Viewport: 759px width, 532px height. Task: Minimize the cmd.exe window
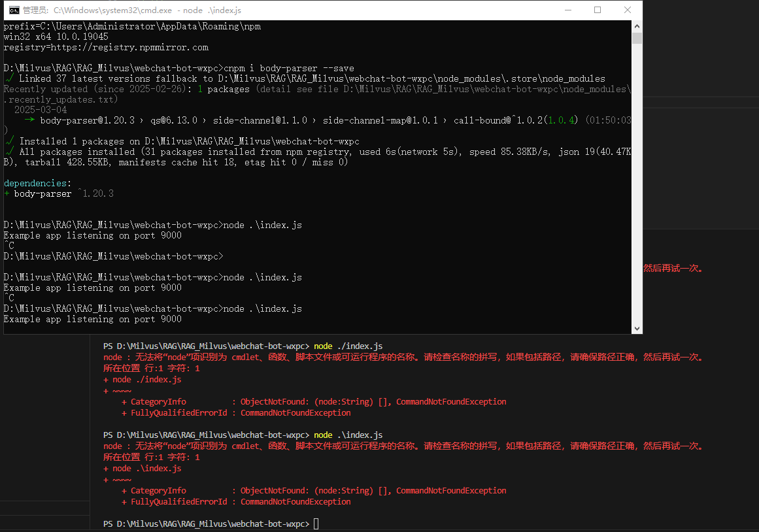point(567,10)
